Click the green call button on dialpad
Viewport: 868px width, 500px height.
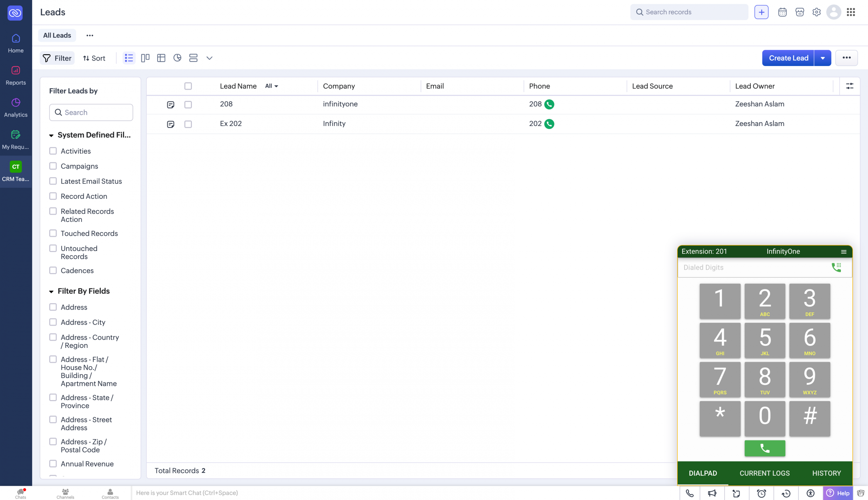click(765, 449)
